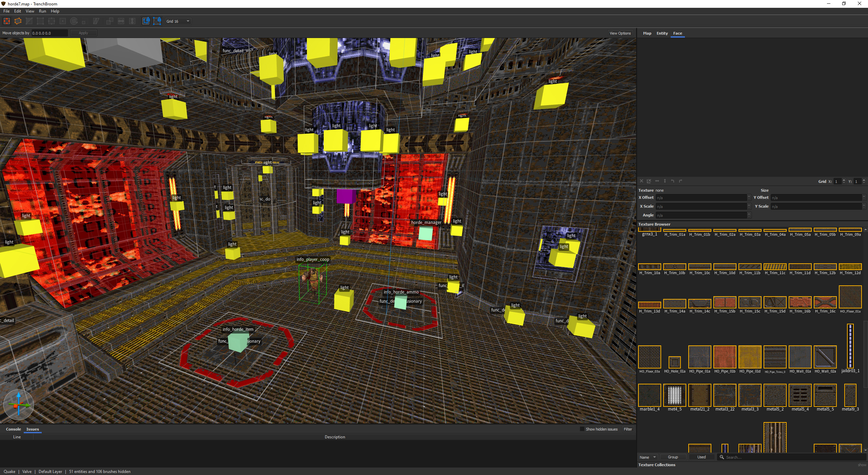Toggle the Group textures button

pos(673,457)
